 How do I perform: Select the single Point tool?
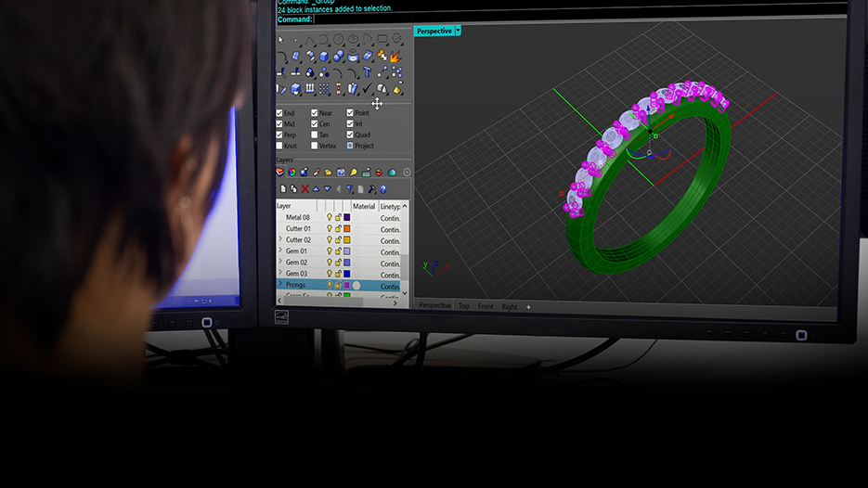click(x=295, y=40)
